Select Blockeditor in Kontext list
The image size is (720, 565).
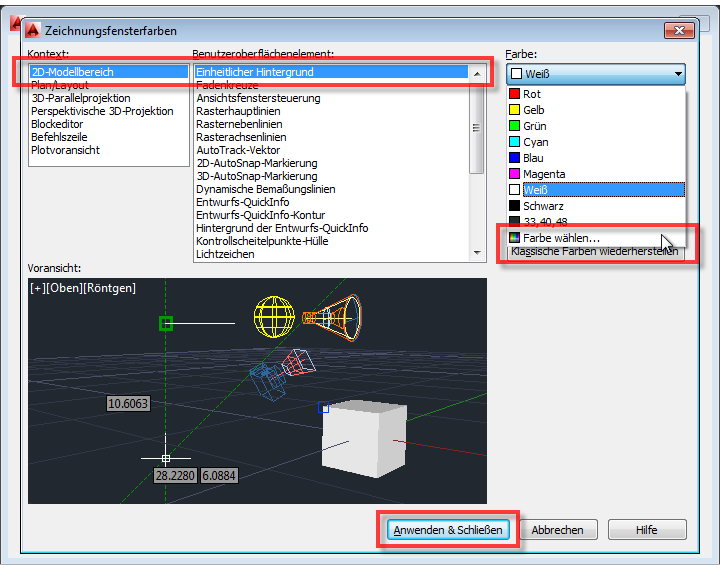point(58,124)
